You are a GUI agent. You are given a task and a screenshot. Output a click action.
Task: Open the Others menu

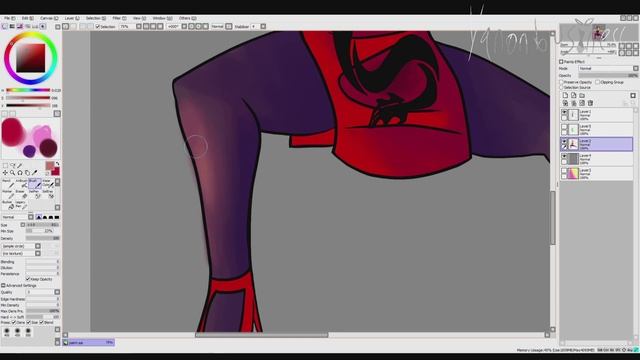pos(187,18)
